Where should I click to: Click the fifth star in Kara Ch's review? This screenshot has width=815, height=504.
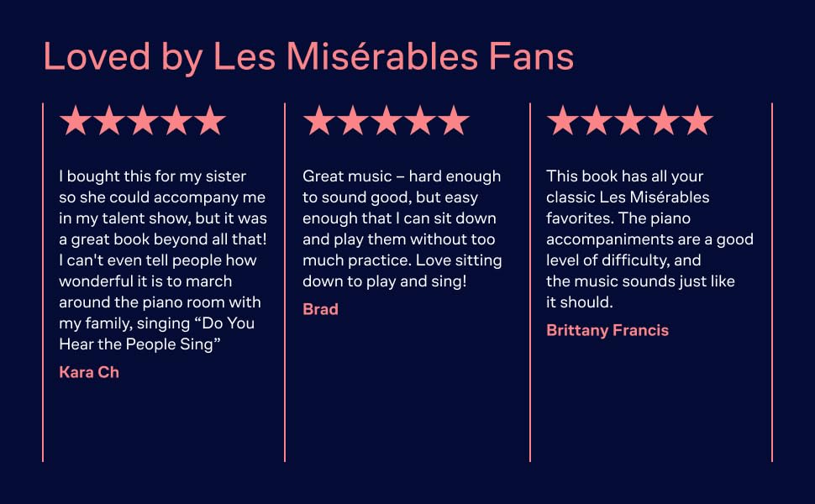click(210, 121)
